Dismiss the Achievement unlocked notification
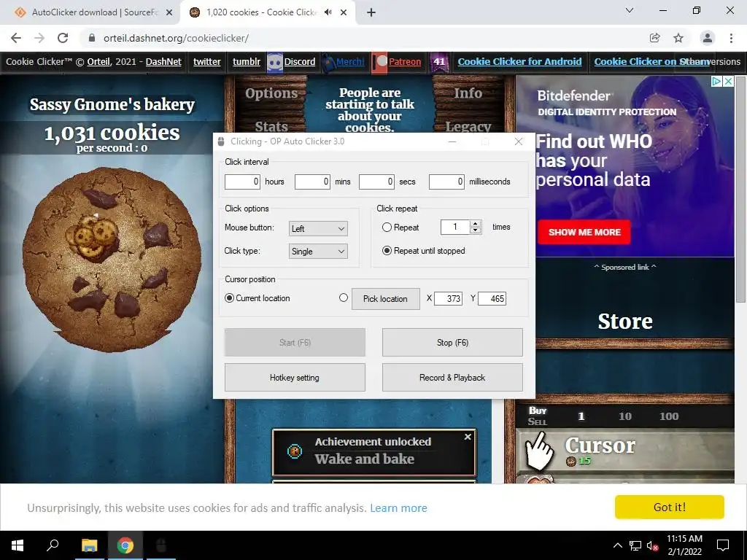 (468, 436)
